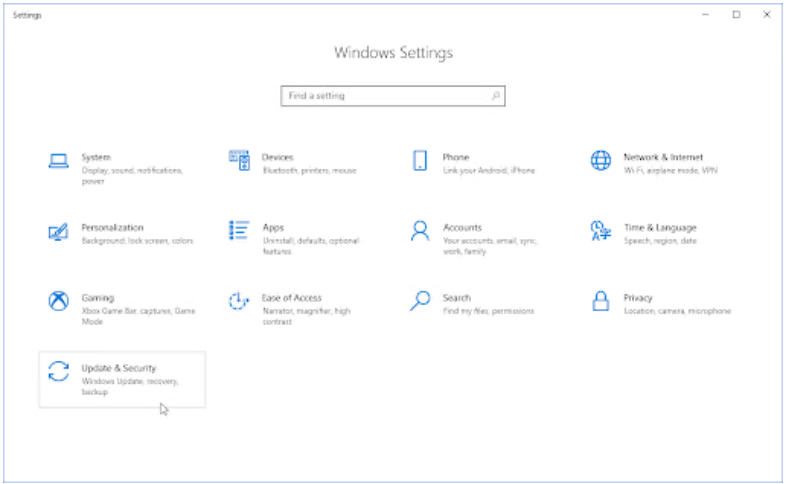
Task: Open Devices via its keyboard icon
Action: [x=239, y=160]
